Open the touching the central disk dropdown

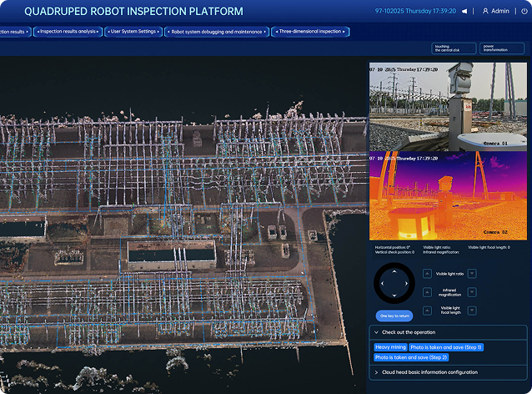click(454, 48)
